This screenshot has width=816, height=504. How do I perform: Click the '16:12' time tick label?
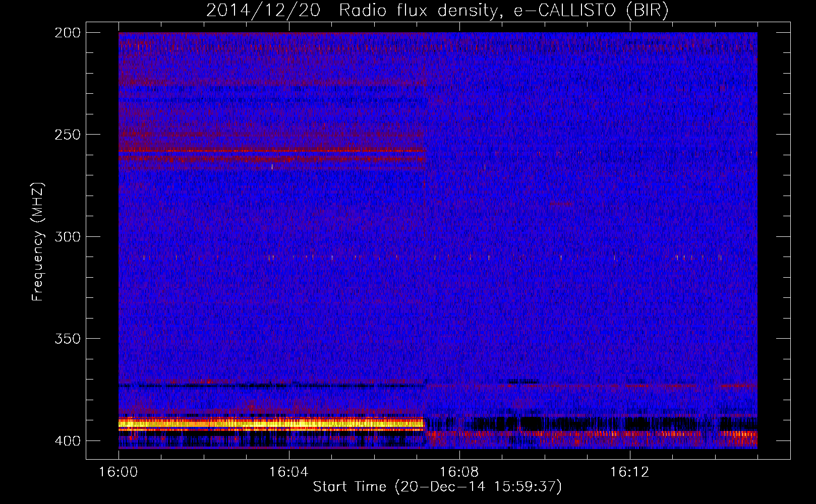point(629,472)
